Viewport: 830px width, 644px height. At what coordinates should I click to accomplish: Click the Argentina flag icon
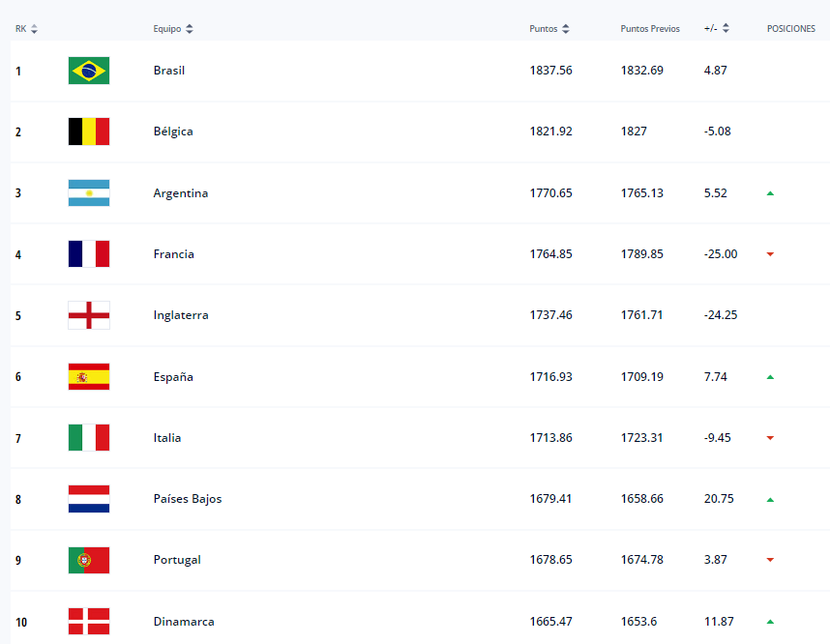88,192
